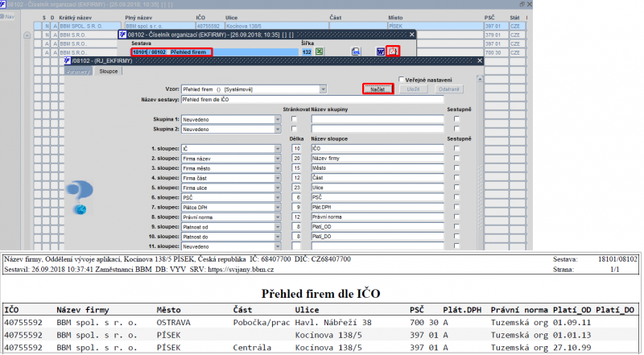Open the 8. sloupec Právní norma dropdown

278,217
